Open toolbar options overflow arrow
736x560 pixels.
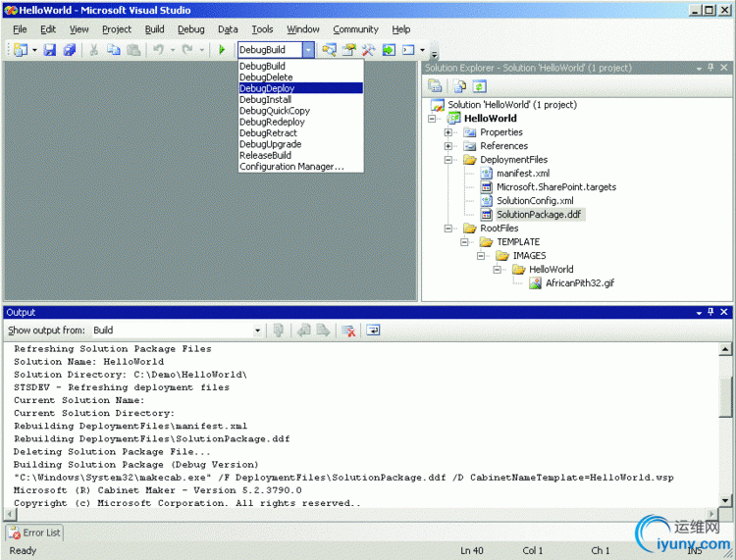tap(435, 54)
